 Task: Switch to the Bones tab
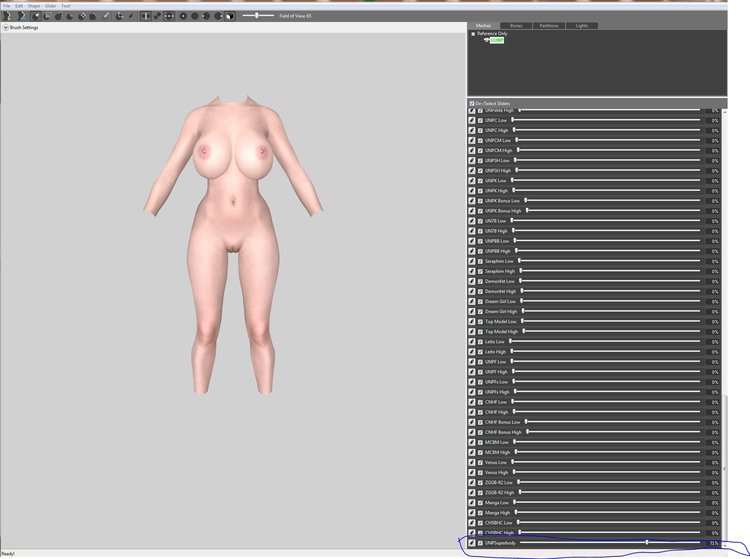click(x=516, y=25)
